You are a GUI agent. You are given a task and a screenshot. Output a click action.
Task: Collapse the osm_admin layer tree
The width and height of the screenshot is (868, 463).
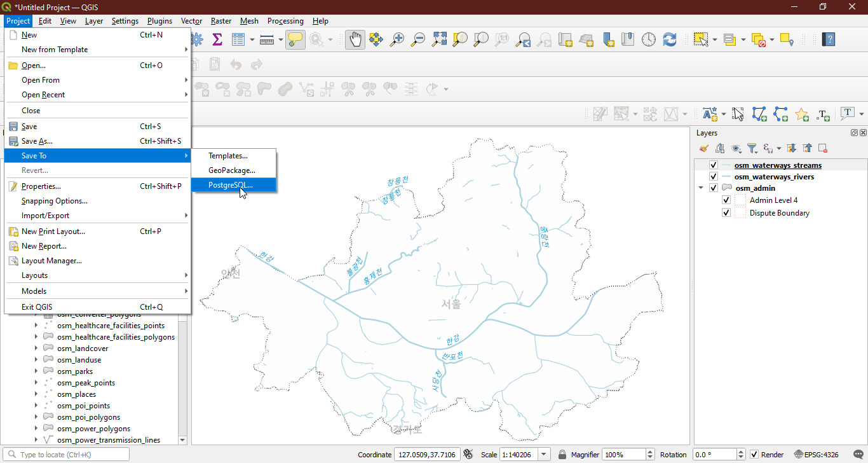(701, 188)
